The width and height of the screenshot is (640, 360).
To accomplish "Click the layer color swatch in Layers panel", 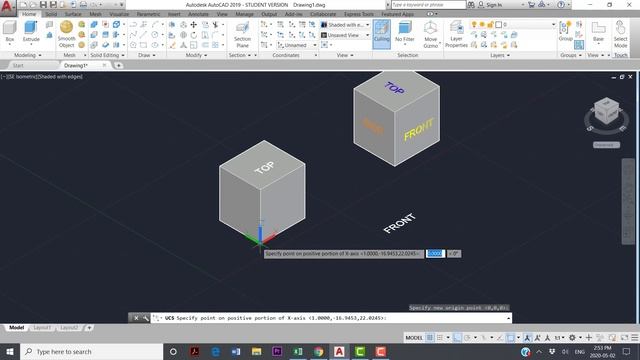I will tap(498, 25).
